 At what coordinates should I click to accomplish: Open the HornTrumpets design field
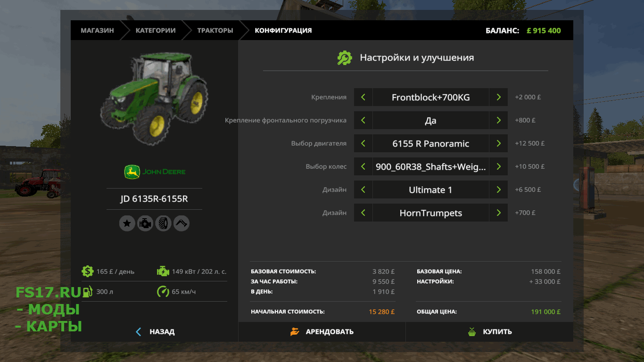[431, 213]
